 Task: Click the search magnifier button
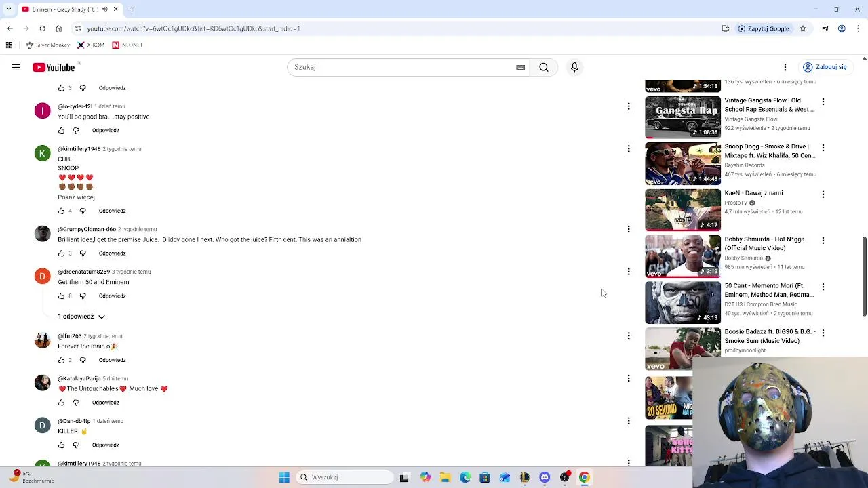[544, 67]
